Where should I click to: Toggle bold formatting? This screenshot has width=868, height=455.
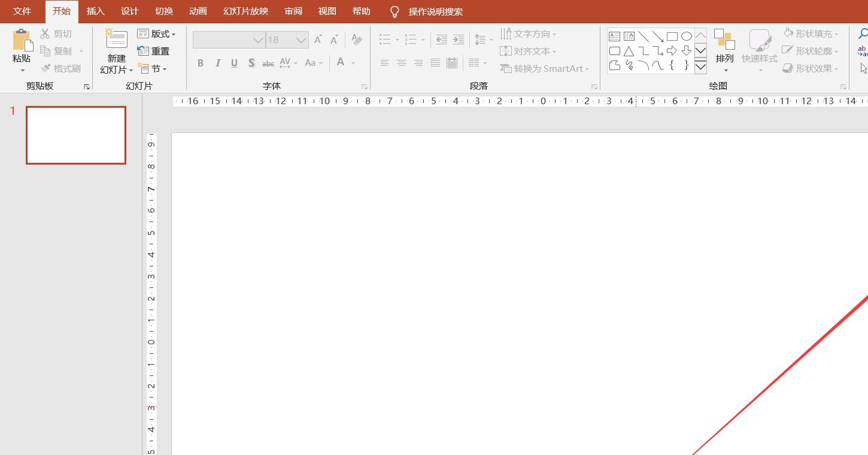(201, 63)
